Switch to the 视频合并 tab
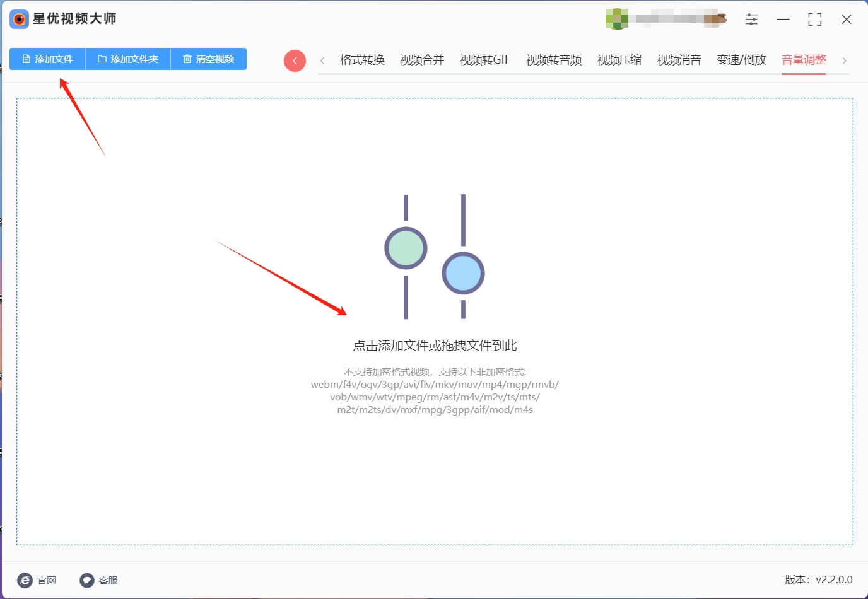 point(422,60)
